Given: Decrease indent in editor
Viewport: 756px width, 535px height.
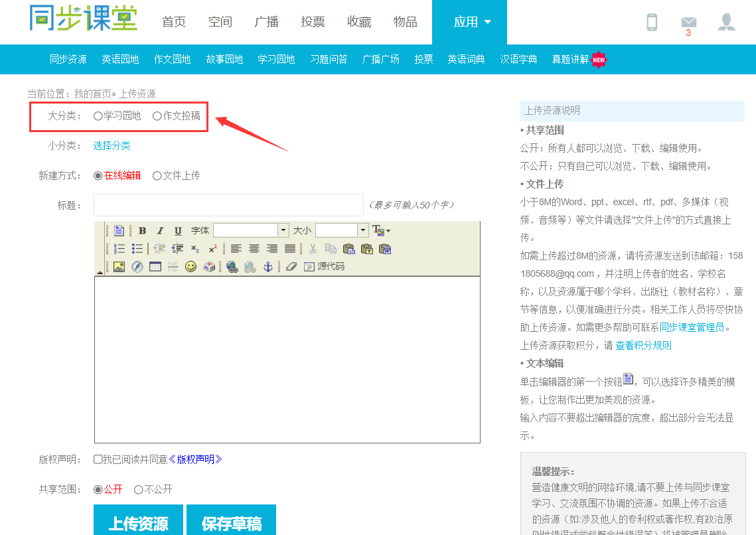Looking at the screenshot, I should (x=159, y=249).
